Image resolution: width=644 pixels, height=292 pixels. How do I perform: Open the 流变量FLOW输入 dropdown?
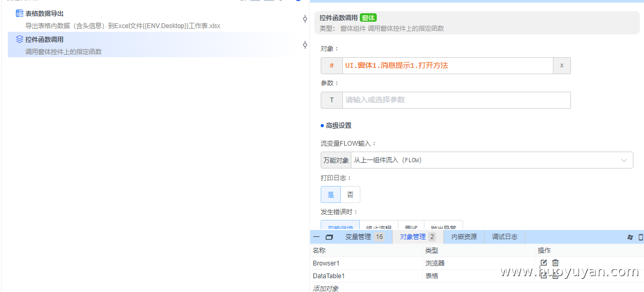coord(492,160)
